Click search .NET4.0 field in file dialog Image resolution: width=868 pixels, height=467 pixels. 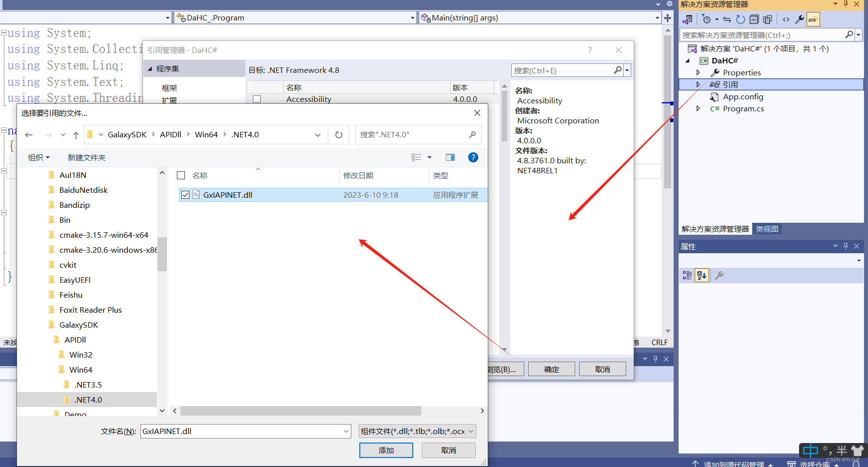(x=418, y=135)
